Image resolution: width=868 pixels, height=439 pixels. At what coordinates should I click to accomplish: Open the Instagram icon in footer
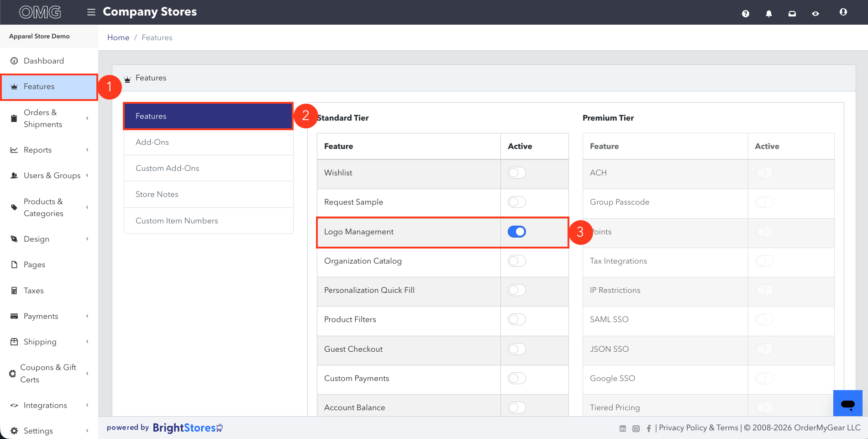[x=636, y=428]
